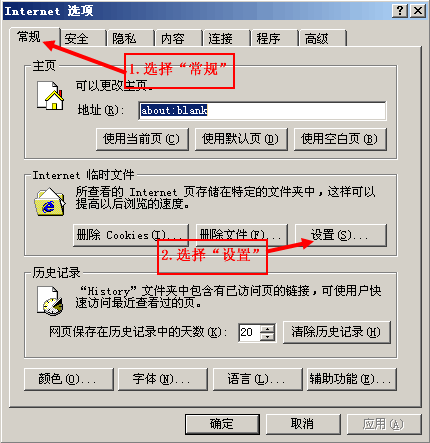This screenshot has height=443, width=430.
Task: Increase history days with up arrow
Action: click(267, 328)
